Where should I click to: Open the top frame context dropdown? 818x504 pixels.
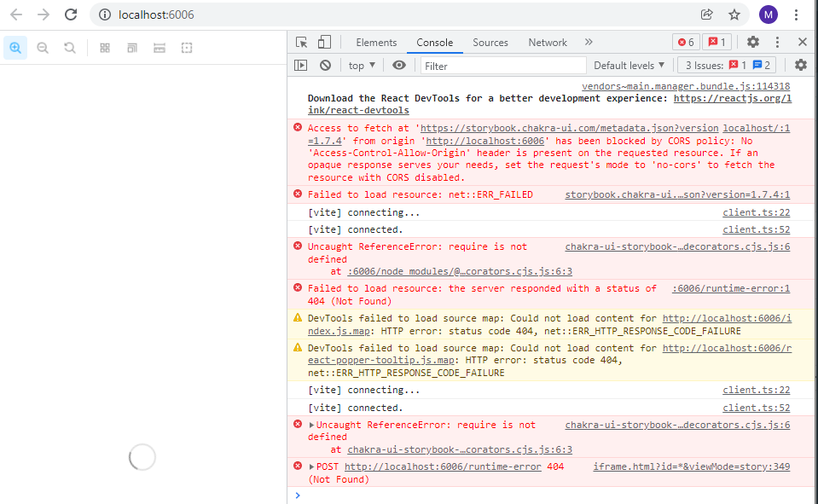click(x=361, y=65)
